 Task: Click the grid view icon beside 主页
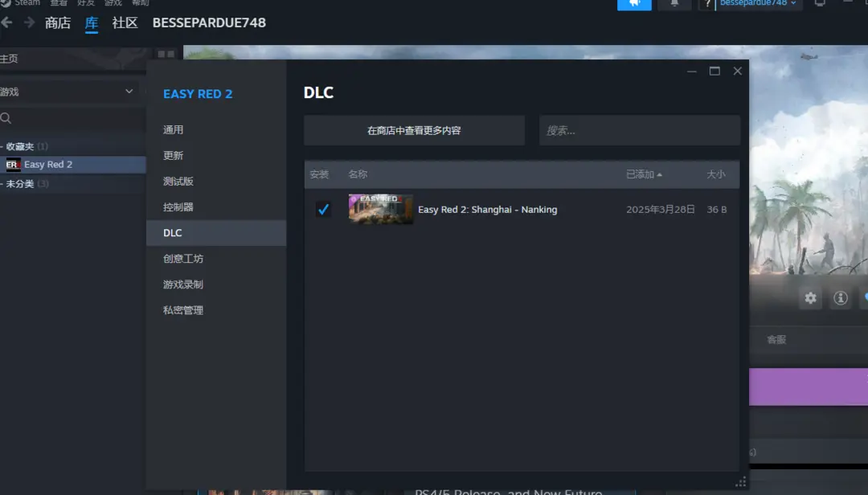click(x=166, y=55)
